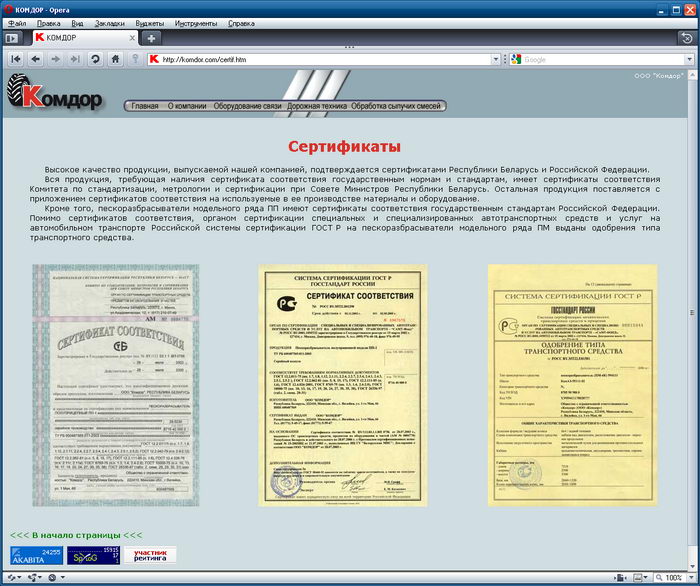Click the fit-to-width page icon
Screen dimensions: 700x586
(619, 578)
